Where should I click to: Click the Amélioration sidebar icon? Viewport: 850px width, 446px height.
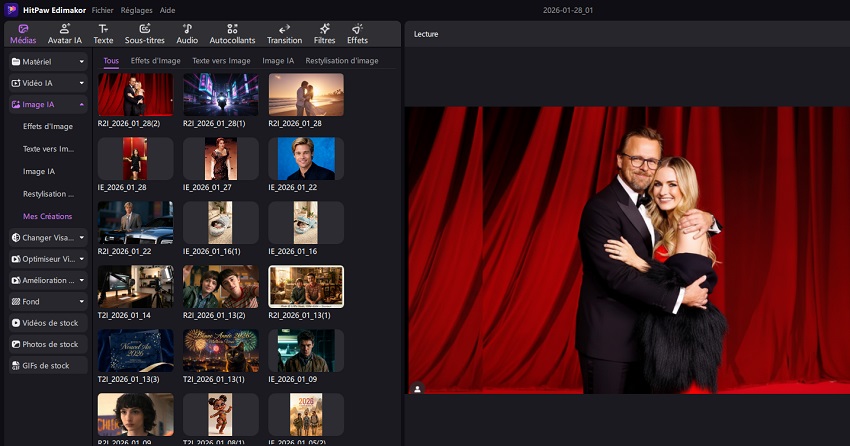pyautogui.click(x=16, y=280)
